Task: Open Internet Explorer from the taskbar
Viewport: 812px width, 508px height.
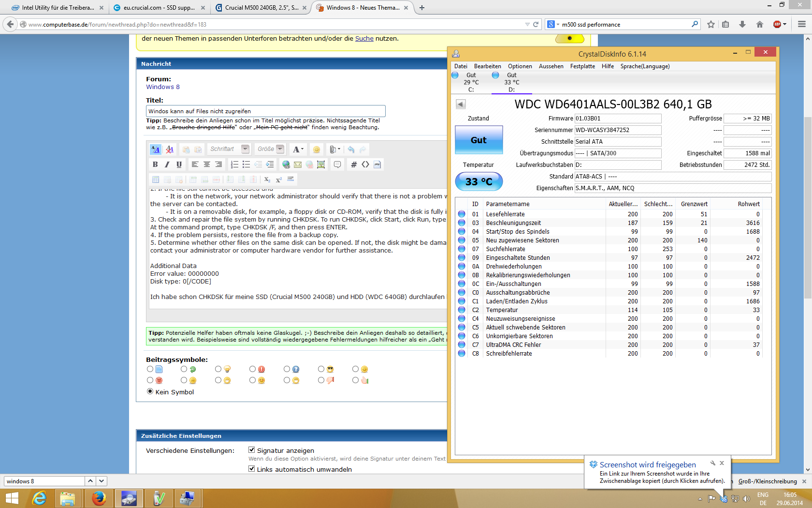Action: click(39, 498)
